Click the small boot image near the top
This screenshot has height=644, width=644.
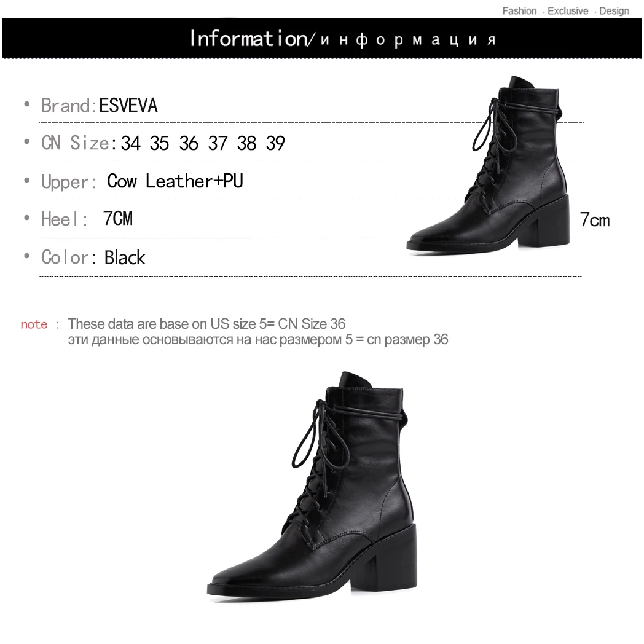(488, 165)
